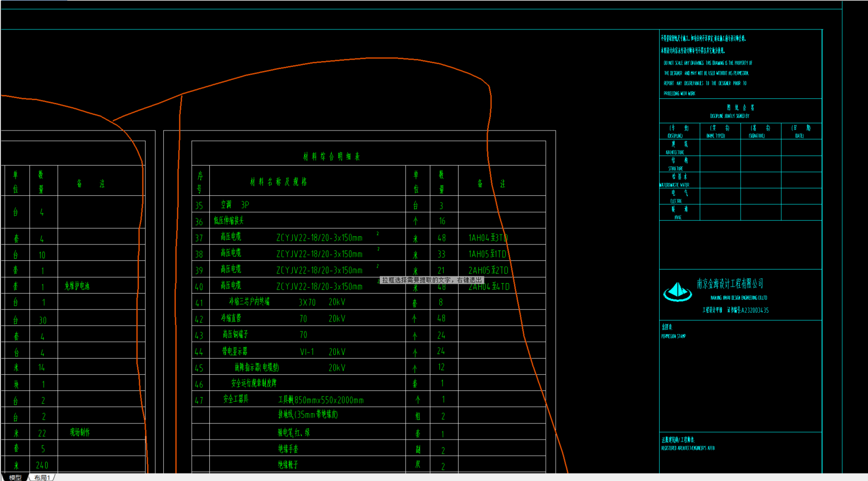
Task: Select certificate number text A232003435
Action: 755,310
